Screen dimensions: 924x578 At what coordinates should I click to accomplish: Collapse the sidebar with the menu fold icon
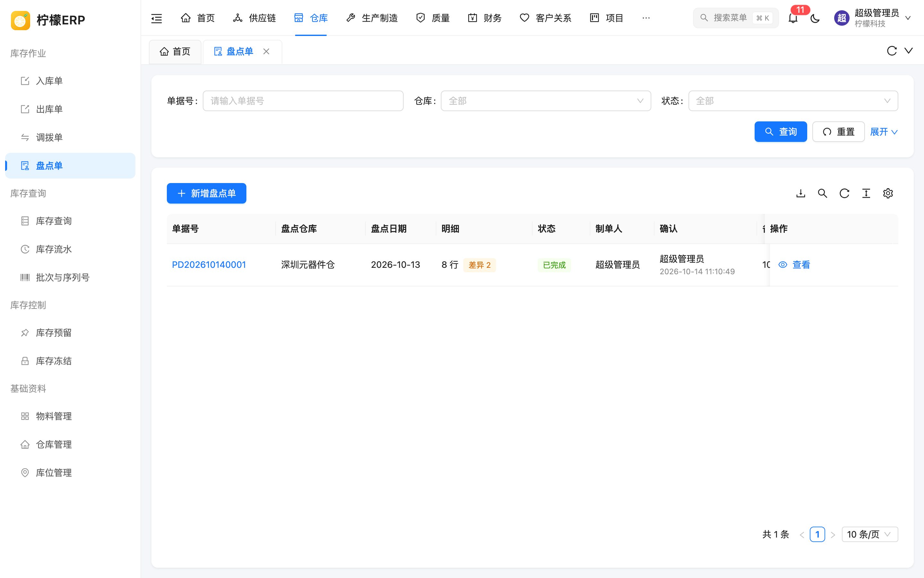point(157,18)
